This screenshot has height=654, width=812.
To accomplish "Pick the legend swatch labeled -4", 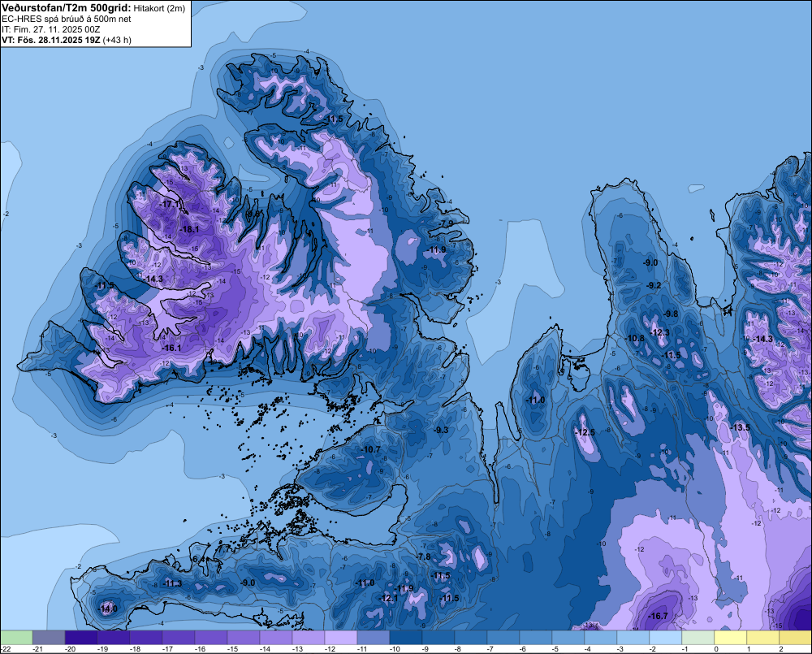I will (x=600, y=637).
